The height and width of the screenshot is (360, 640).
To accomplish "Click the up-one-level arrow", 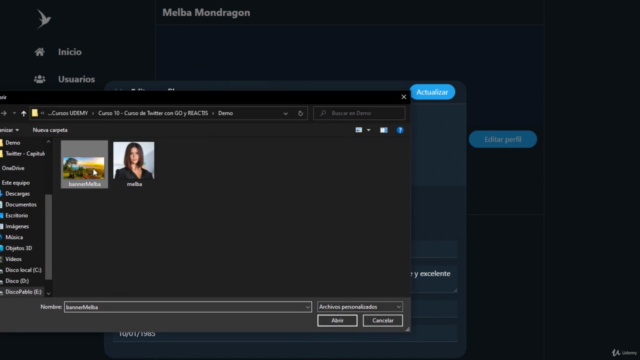I will coord(24,113).
